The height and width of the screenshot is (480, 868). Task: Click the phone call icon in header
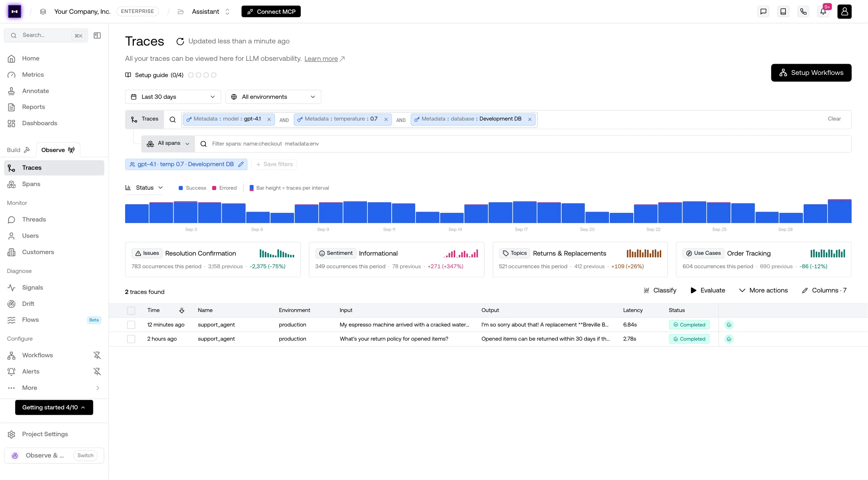[x=803, y=12]
